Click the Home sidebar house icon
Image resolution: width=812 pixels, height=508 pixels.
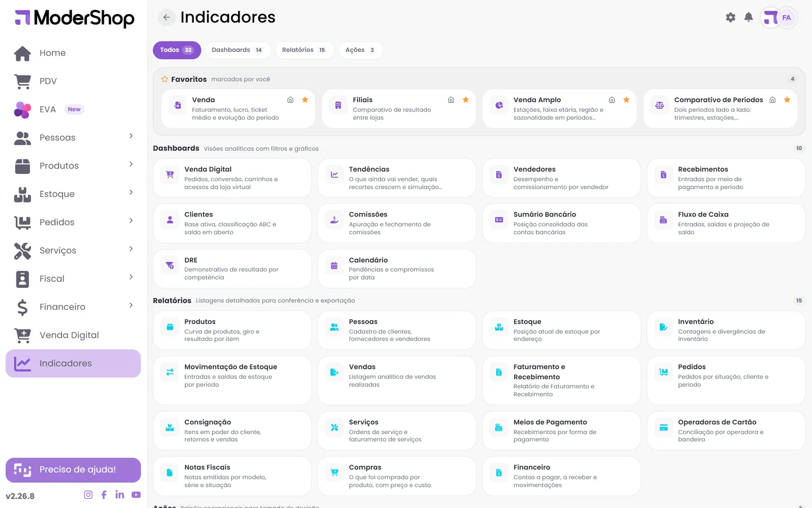tap(23, 53)
